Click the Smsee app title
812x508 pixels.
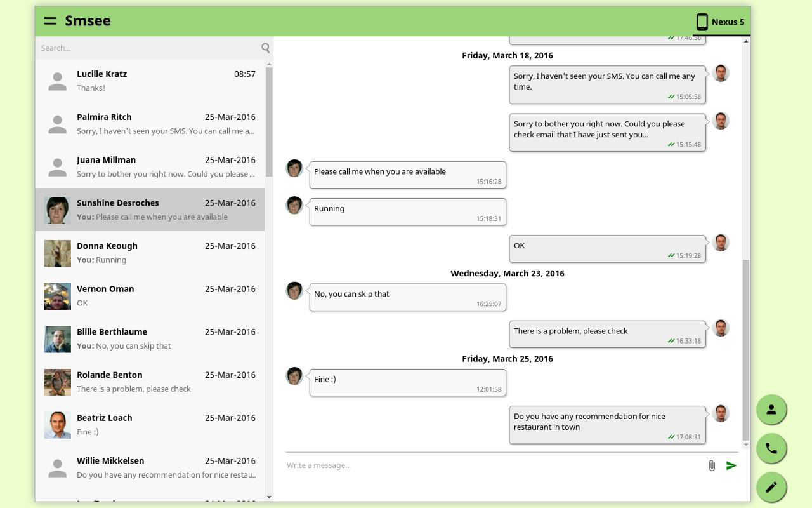click(x=88, y=20)
